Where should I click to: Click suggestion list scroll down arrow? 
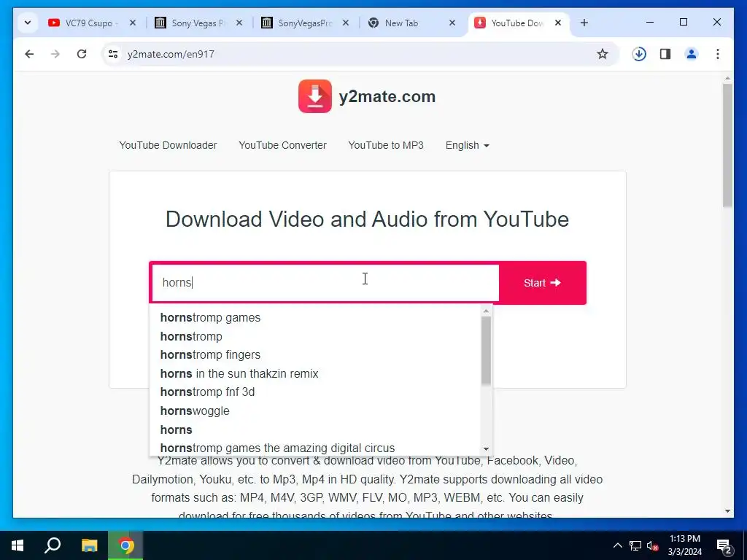click(x=486, y=448)
